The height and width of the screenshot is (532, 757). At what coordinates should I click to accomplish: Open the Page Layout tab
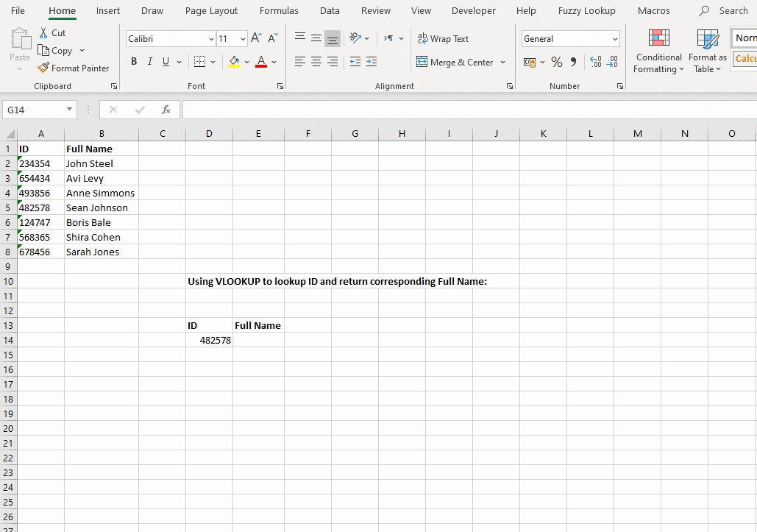[211, 11]
